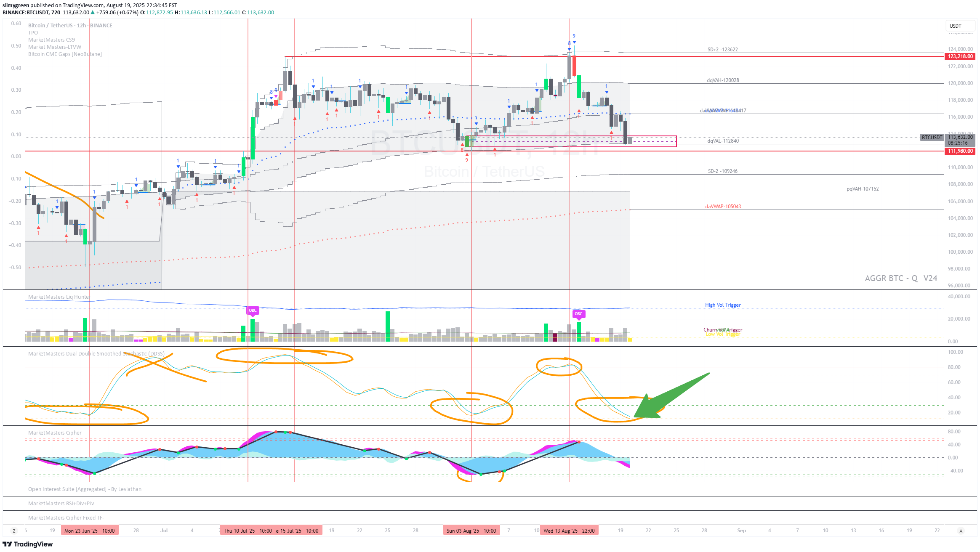Screen dimensions: 980x552
Task: Expand the Open Interest Suite collapsed pane
Action: pyautogui.click(x=85, y=489)
